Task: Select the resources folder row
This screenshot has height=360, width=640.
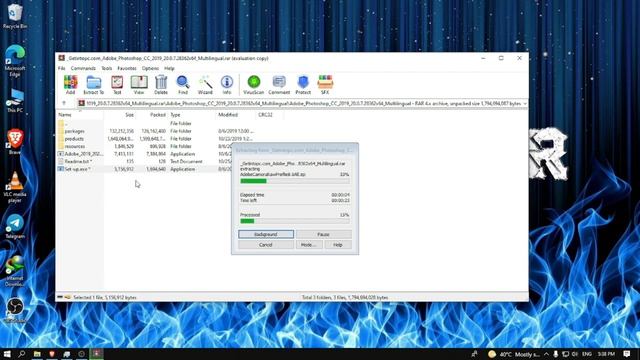Action: 144,146
